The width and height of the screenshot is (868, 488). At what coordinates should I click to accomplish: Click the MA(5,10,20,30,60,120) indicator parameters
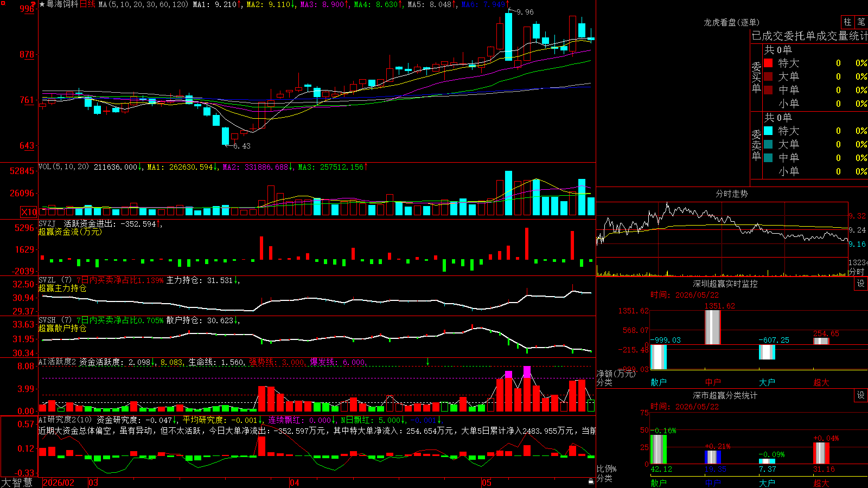143,4
